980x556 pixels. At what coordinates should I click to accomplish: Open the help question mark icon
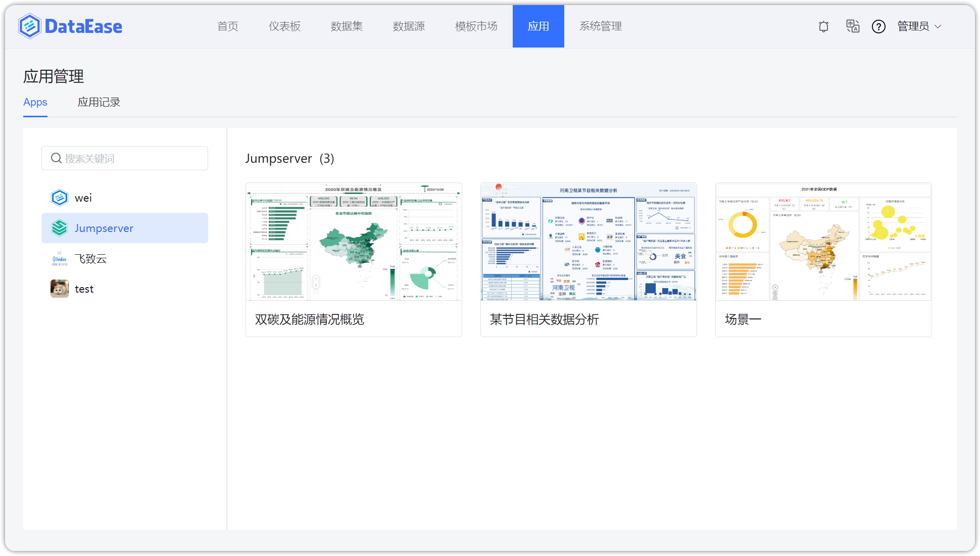point(879,26)
